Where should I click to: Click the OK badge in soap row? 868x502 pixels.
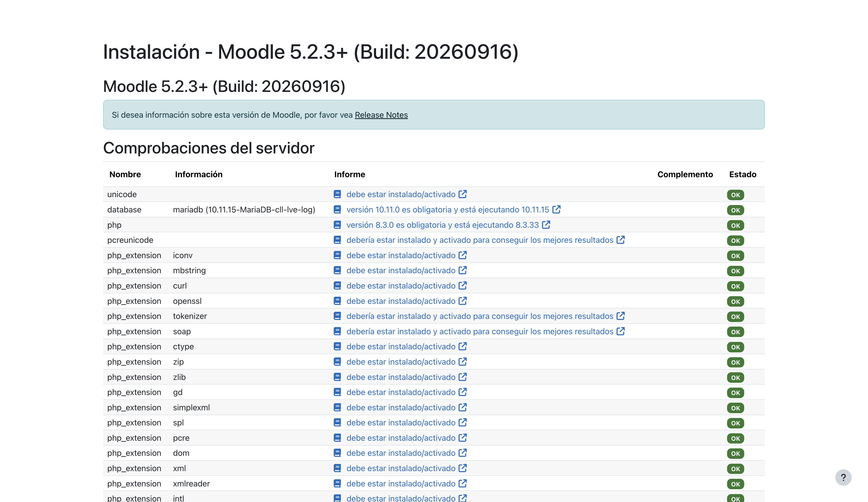(x=735, y=332)
